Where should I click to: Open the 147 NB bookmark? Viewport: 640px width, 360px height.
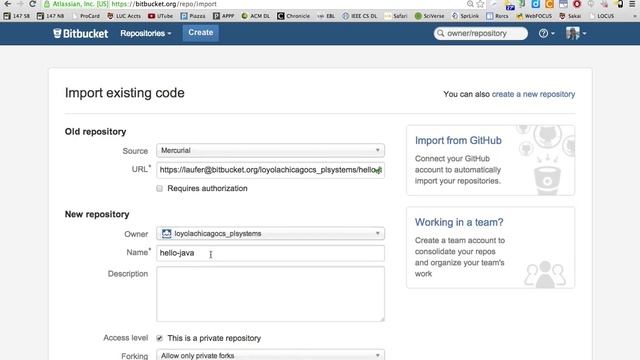pyautogui.click(x=50, y=16)
